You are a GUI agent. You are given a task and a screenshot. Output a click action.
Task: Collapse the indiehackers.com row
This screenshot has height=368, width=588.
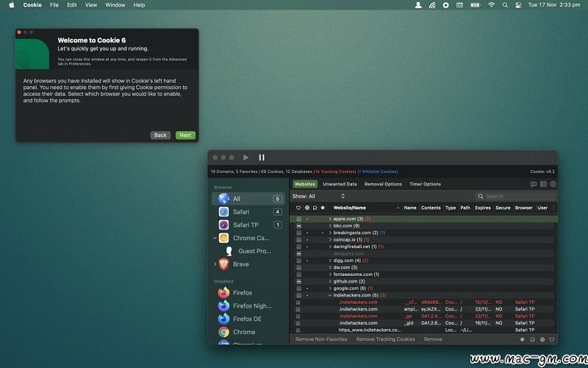click(330, 295)
